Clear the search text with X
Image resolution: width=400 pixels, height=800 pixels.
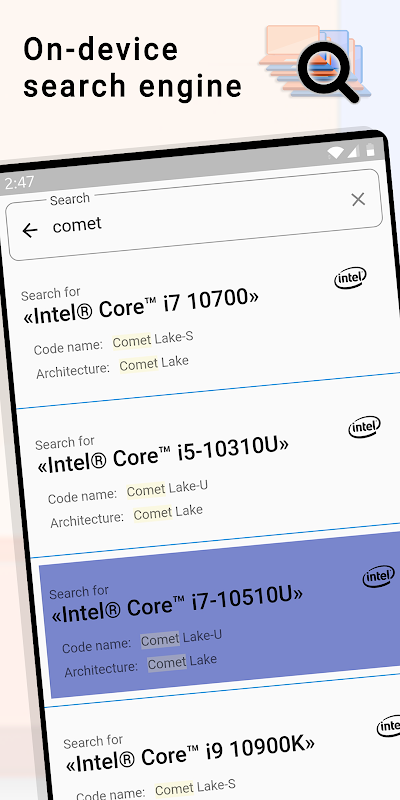[x=358, y=199]
